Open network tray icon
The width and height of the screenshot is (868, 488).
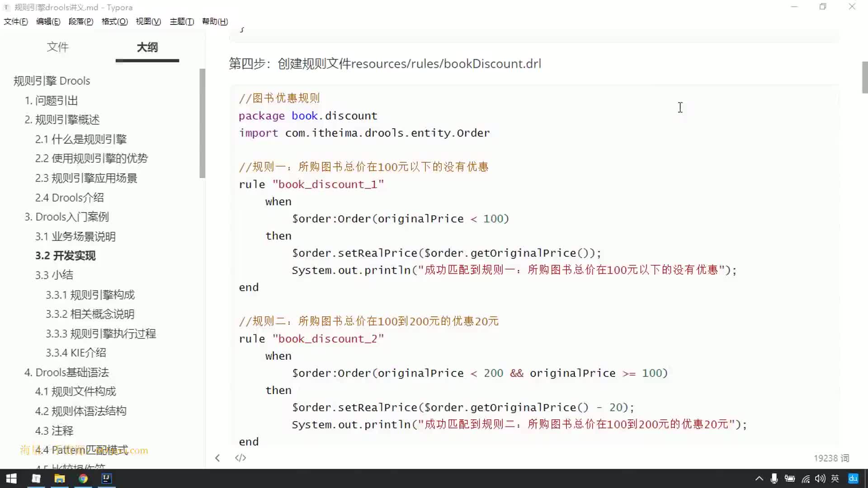point(806,479)
